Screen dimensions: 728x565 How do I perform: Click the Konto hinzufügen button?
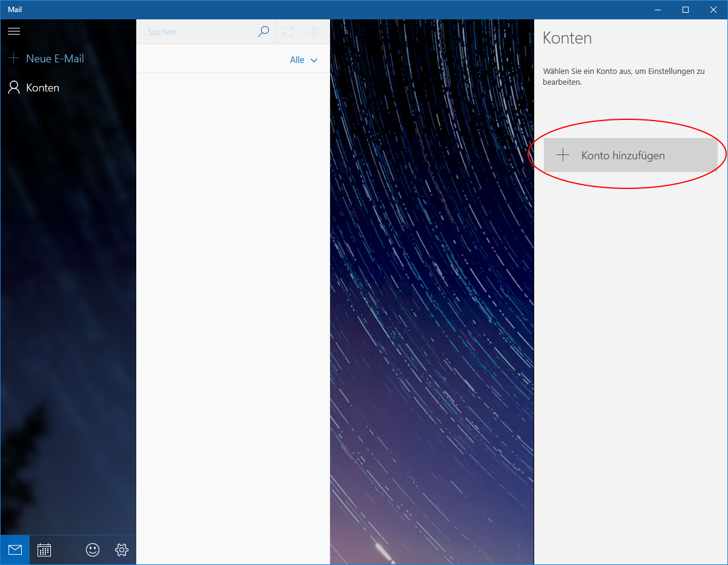click(x=630, y=155)
